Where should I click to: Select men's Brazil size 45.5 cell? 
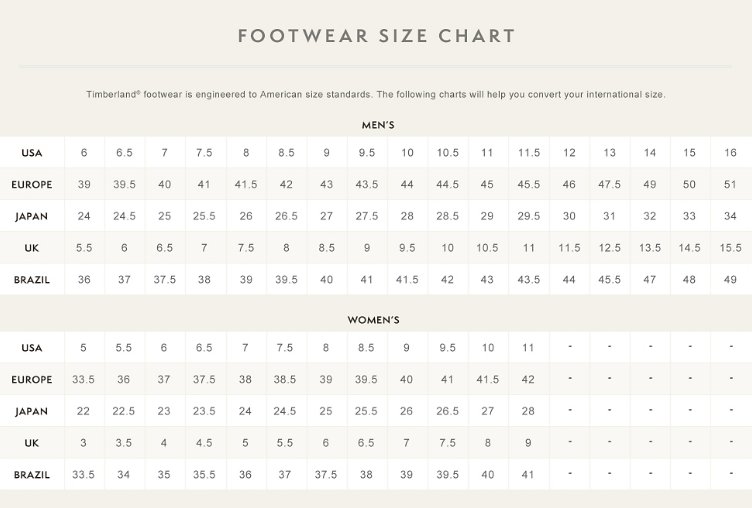coord(609,279)
